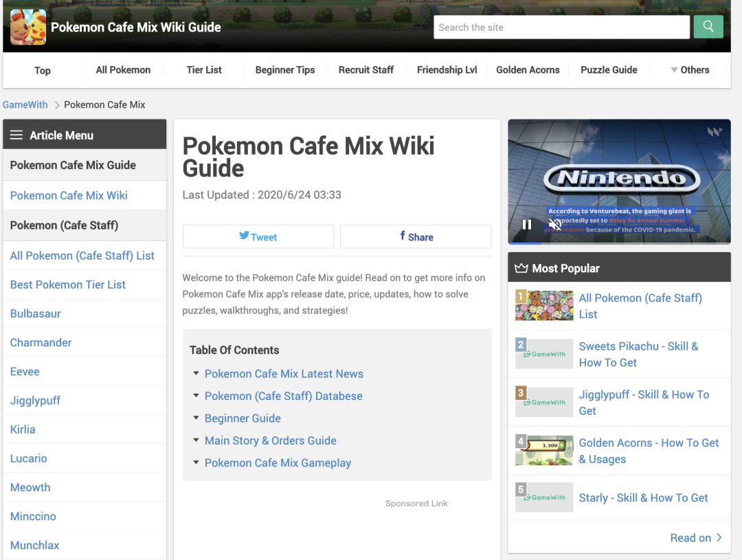Share page via Facebook Share button
Viewport: 742px width, 560px height.
click(x=416, y=236)
